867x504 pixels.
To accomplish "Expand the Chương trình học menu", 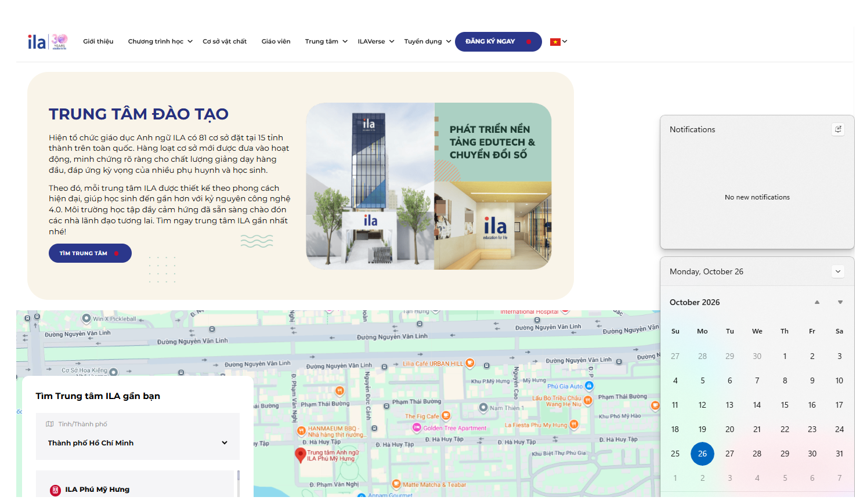I will [160, 42].
